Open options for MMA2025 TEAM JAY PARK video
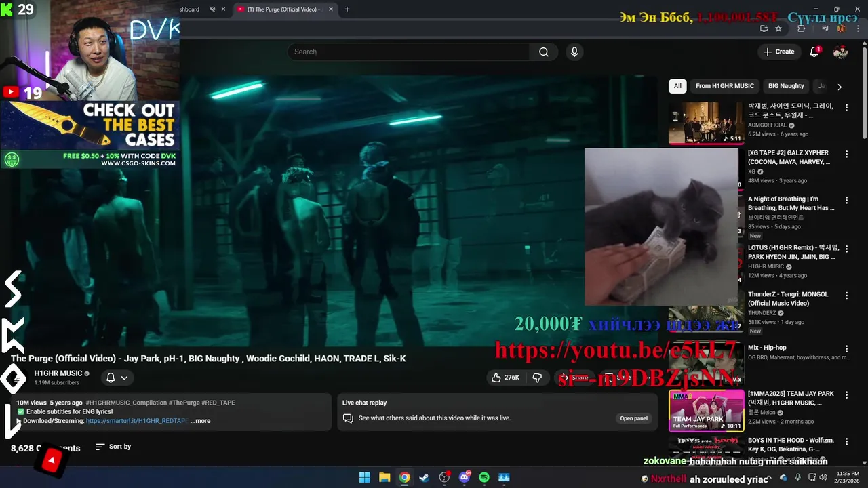 846,394
